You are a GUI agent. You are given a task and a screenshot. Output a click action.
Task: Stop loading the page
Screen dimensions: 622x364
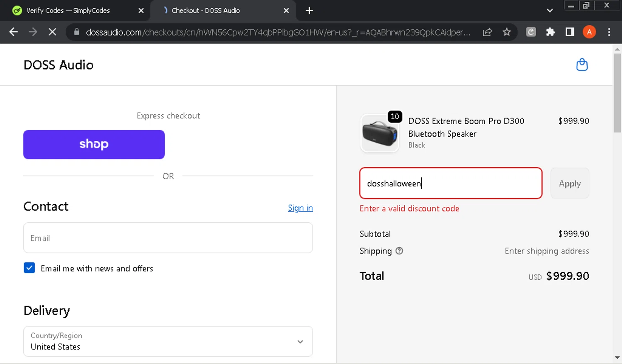52,32
